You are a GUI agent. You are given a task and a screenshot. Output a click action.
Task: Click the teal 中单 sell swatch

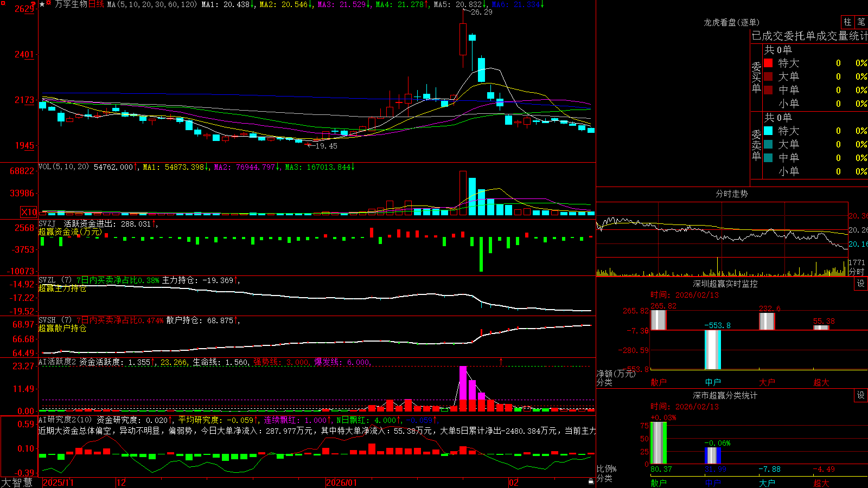pos(768,158)
